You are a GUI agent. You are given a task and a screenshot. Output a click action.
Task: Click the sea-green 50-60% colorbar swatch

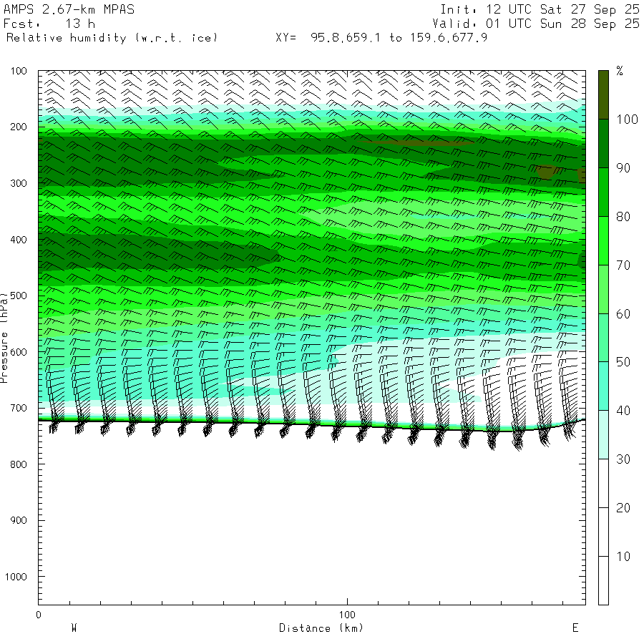pyautogui.click(x=603, y=338)
